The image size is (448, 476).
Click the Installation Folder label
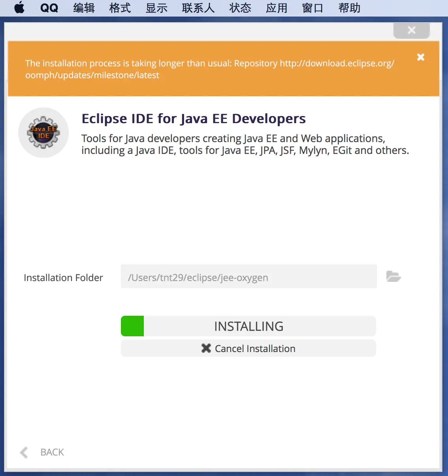point(63,278)
